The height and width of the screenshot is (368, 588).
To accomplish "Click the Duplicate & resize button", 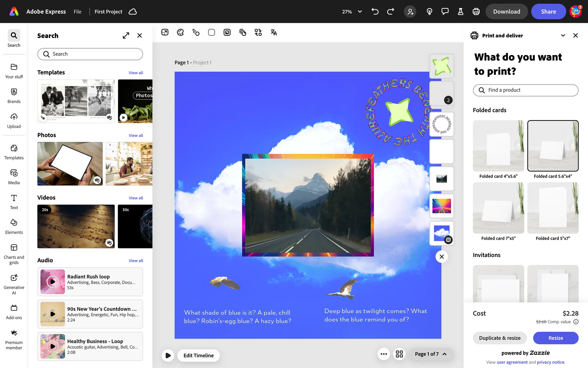I will tap(499, 338).
